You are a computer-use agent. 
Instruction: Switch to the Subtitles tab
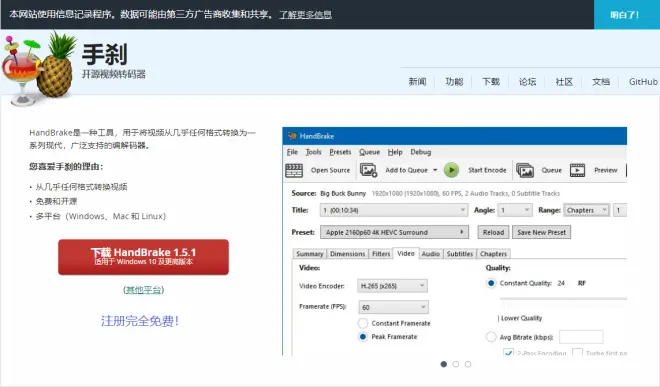click(460, 254)
